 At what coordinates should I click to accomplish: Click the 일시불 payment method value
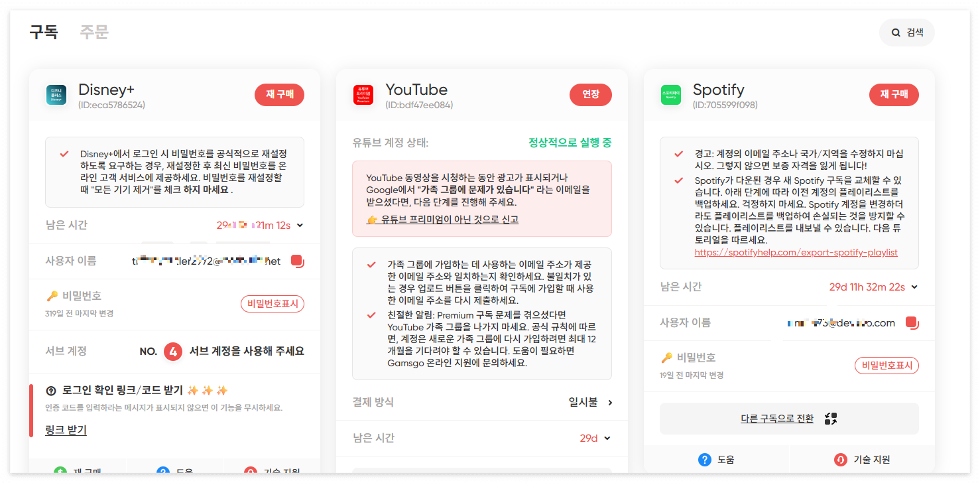583,402
